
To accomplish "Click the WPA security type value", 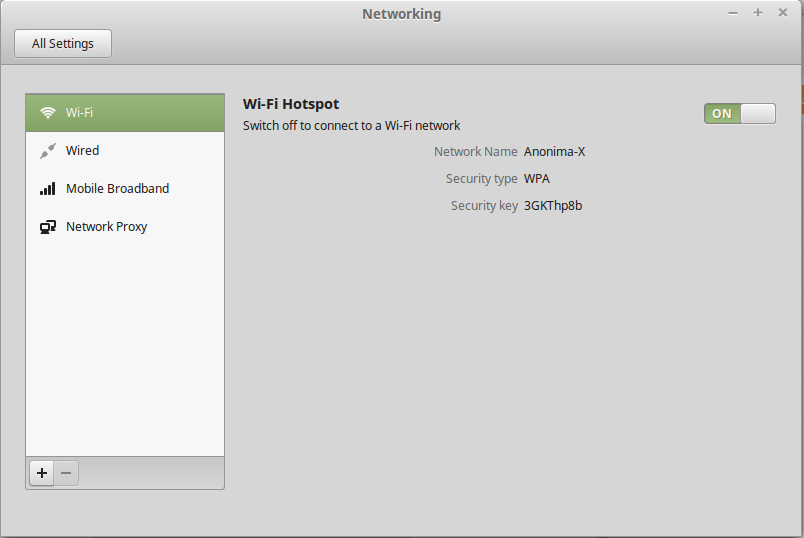I will click(x=537, y=179).
